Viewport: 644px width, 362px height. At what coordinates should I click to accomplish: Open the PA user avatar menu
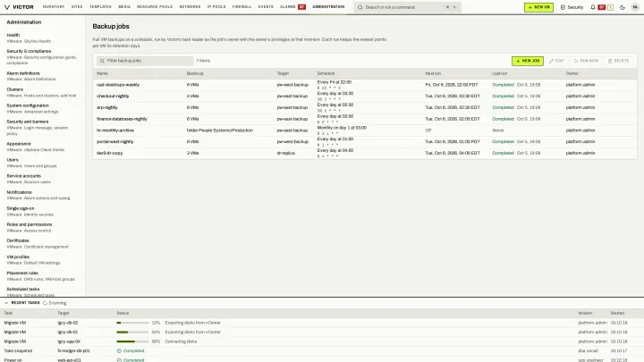(635, 7)
